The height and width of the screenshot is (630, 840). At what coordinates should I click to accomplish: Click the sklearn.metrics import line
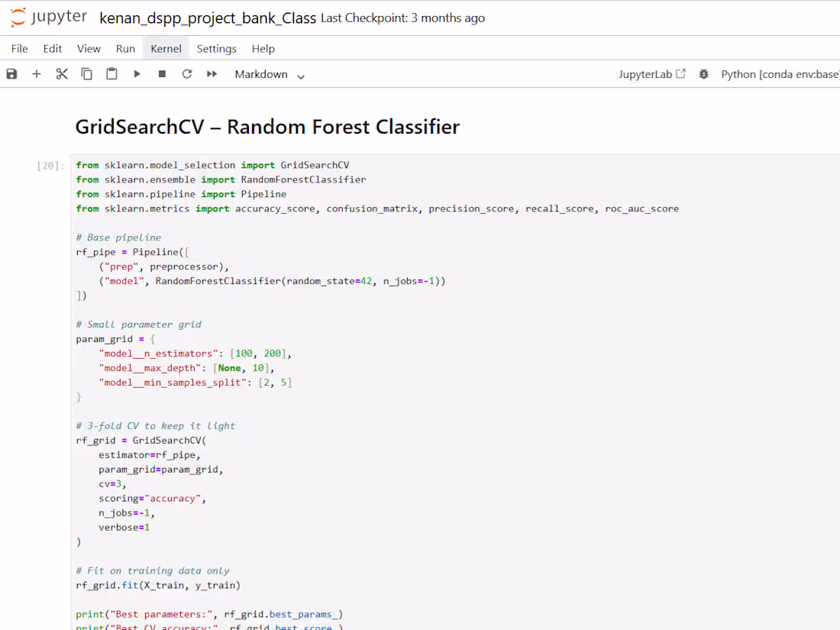[x=377, y=208]
